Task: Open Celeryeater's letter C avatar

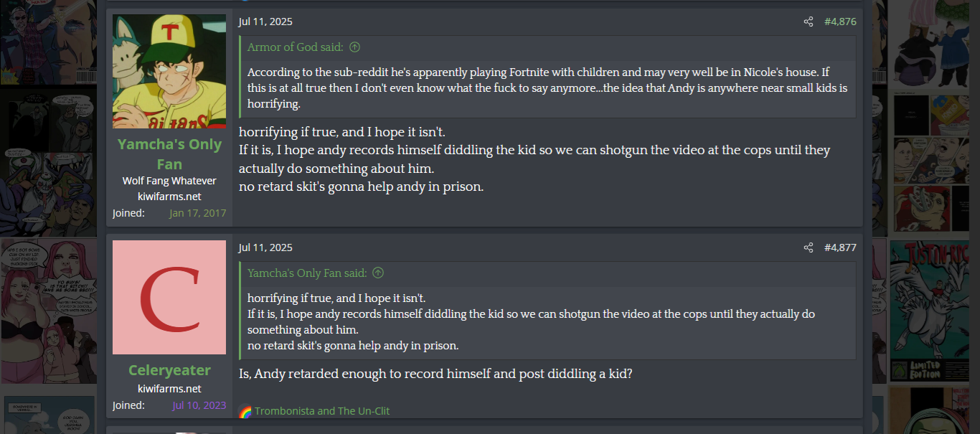Action: point(169,297)
